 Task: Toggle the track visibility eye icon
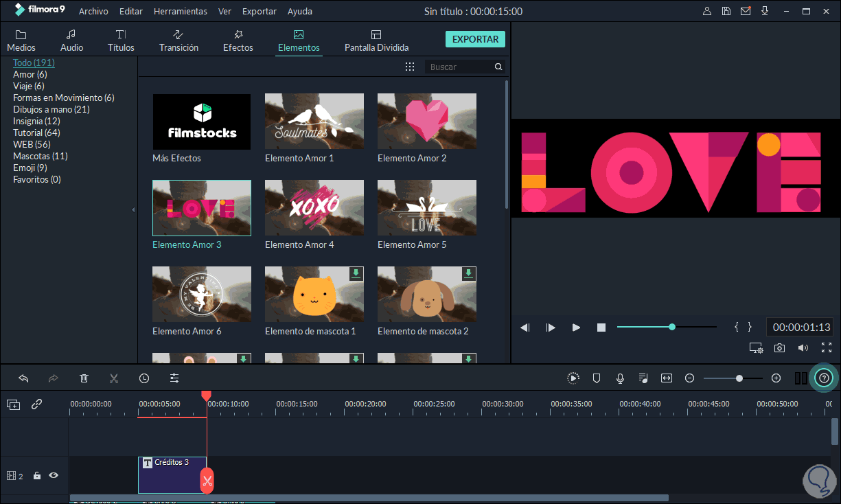pyautogui.click(x=54, y=475)
